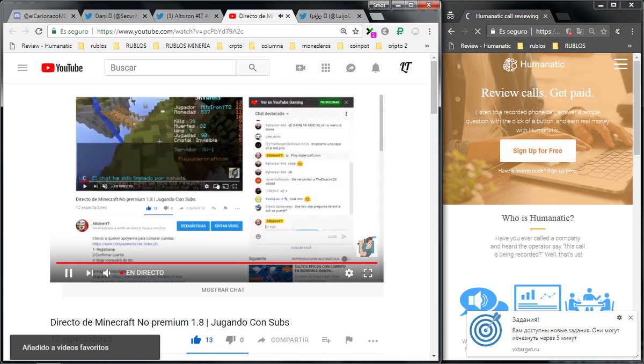Viewport: 644px width, 364px height.
Task: Enter fullscreen on the video player
Action: coord(368,273)
